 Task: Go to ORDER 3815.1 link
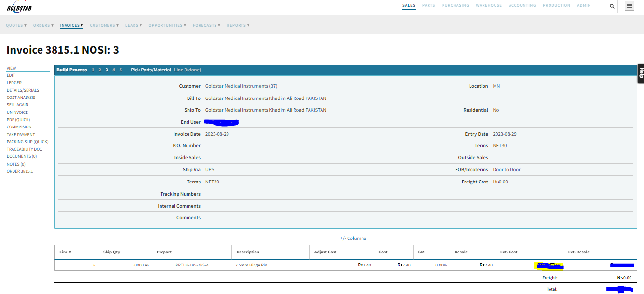coord(20,171)
